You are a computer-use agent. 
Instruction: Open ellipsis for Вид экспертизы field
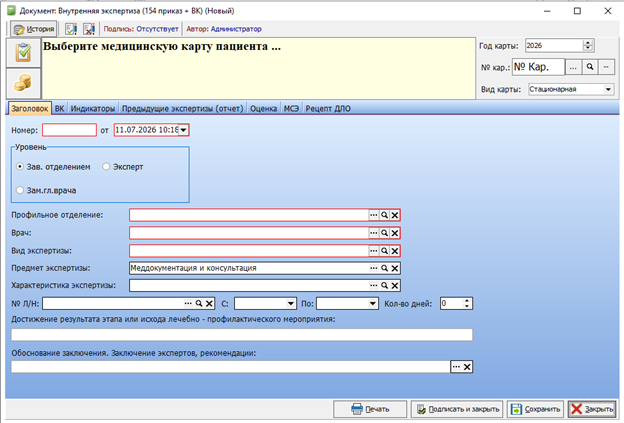click(373, 251)
